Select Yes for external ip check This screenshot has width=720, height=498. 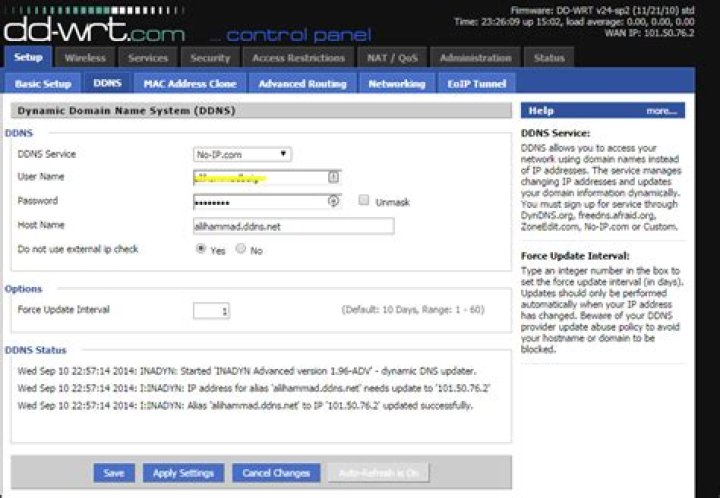pos(201,249)
